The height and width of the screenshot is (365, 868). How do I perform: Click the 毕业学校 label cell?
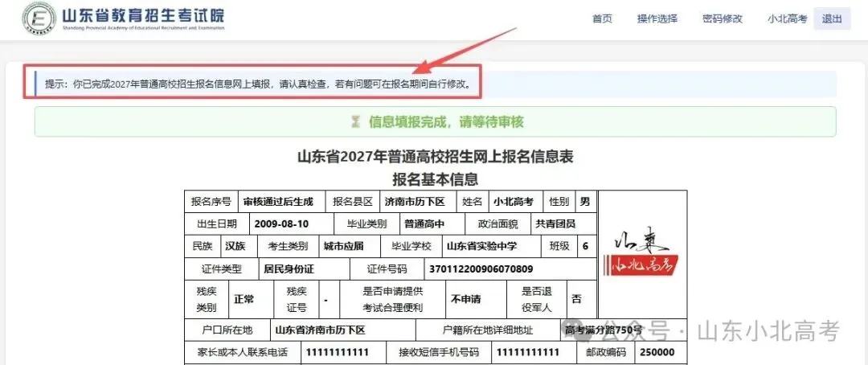(411, 246)
